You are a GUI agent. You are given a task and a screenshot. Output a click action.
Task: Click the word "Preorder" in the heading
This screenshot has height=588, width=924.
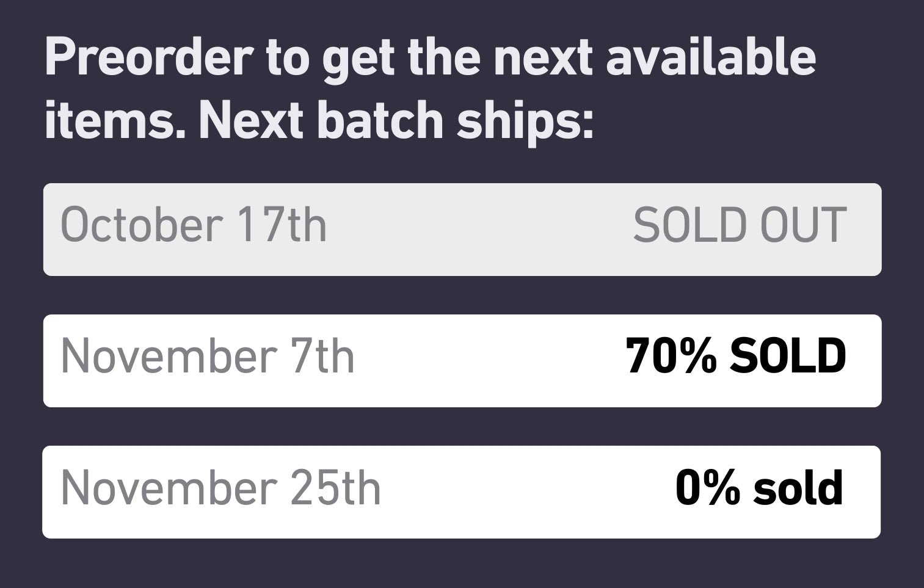(x=148, y=58)
